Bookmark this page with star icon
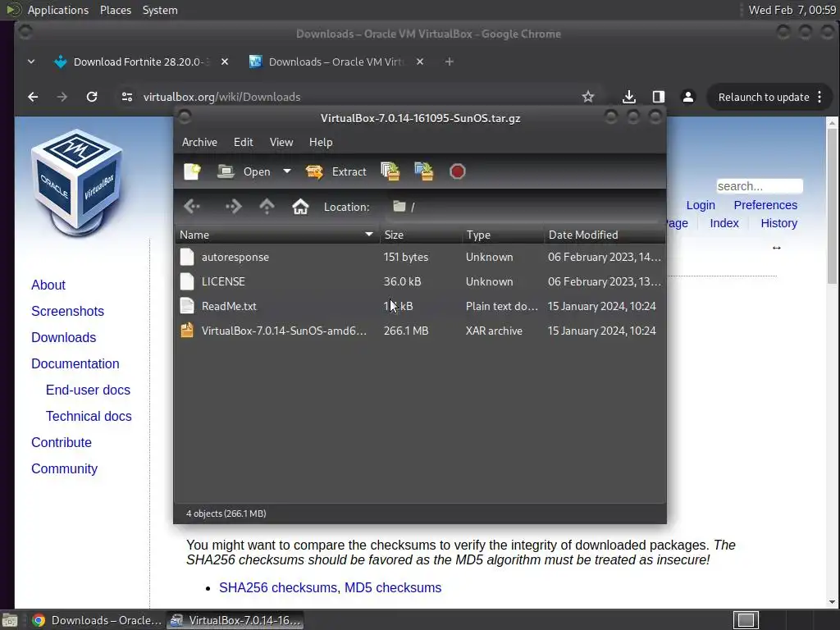The image size is (840, 630). click(x=588, y=97)
